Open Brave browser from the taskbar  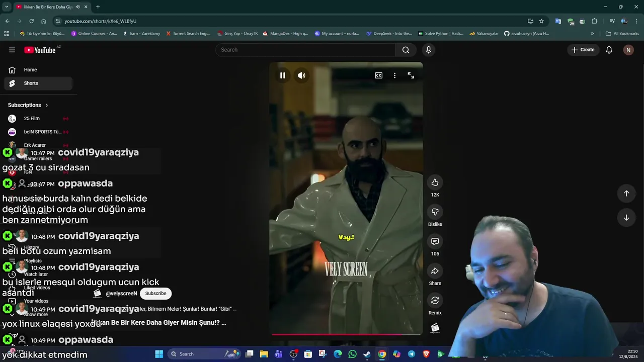click(x=426, y=354)
